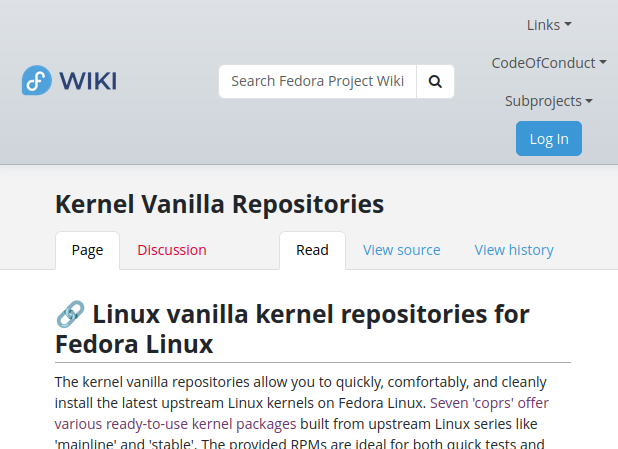Viewport: 618px width, 449px height.
Task: Click the search magnifier icon
Action: click(435, 82)
